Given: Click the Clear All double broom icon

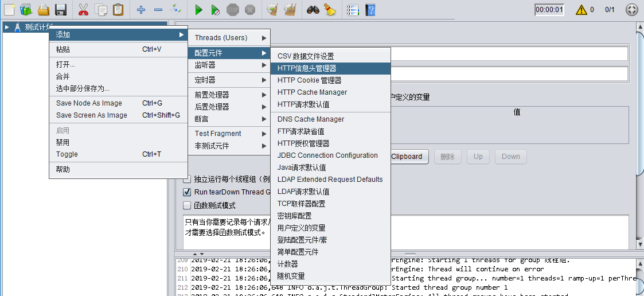Looking at the screenshot, I should tap(290, 9).
